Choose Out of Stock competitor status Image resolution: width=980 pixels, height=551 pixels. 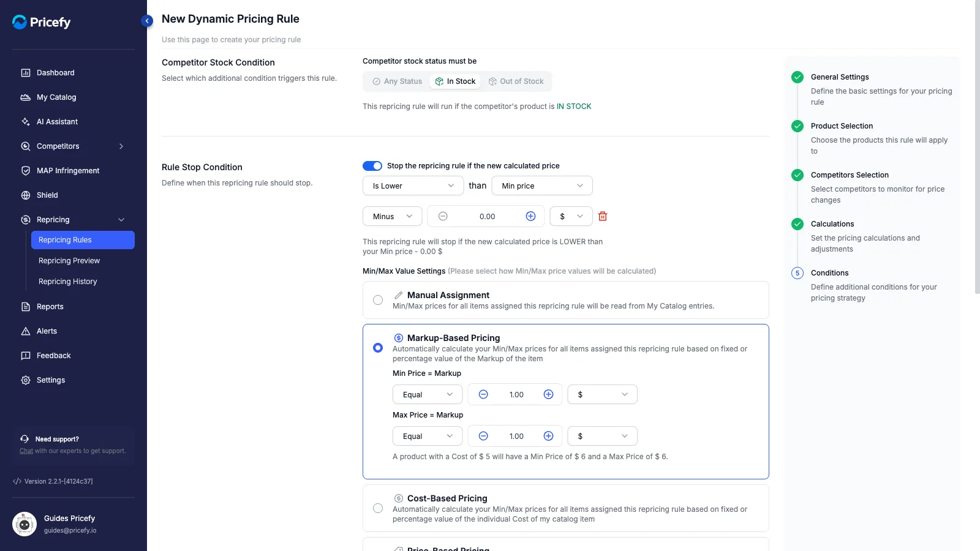(516, 81)
